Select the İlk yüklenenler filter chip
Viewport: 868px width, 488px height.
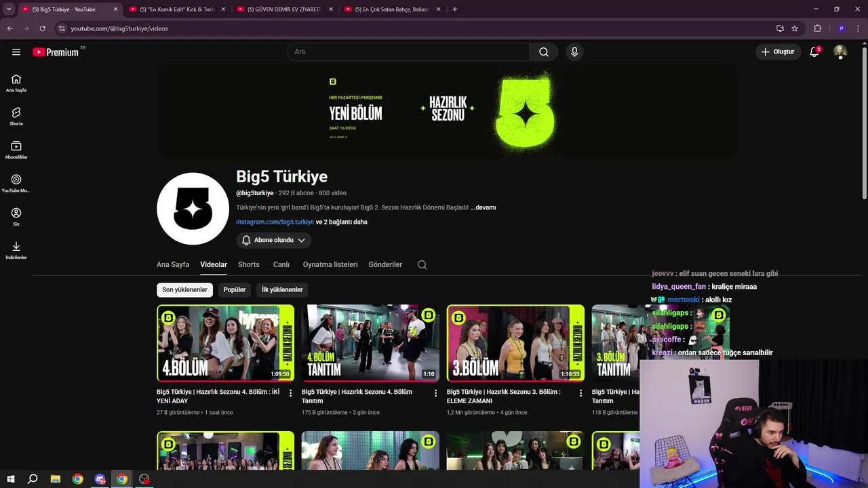coord(282,289)
